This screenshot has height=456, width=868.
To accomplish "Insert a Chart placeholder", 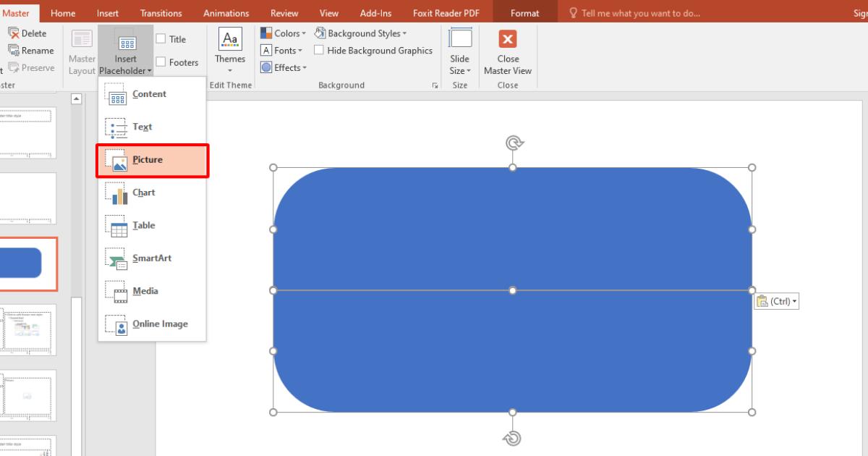I will (142, 192).
